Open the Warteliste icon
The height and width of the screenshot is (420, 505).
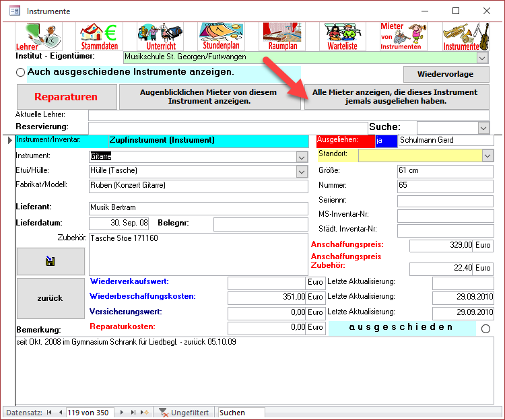click(x=343, y=36)
